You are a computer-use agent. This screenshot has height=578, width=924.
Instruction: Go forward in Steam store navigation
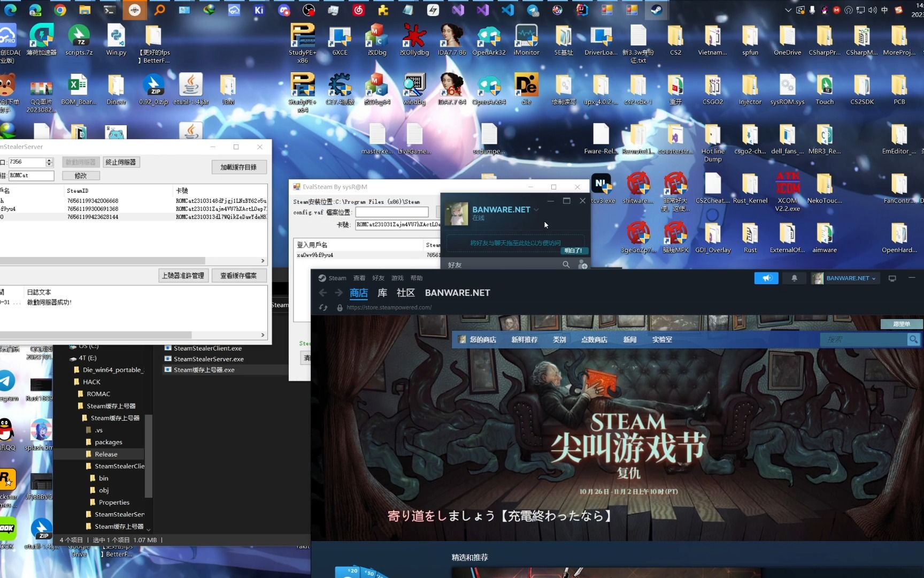pyautogui.click(x=338, y=293)
